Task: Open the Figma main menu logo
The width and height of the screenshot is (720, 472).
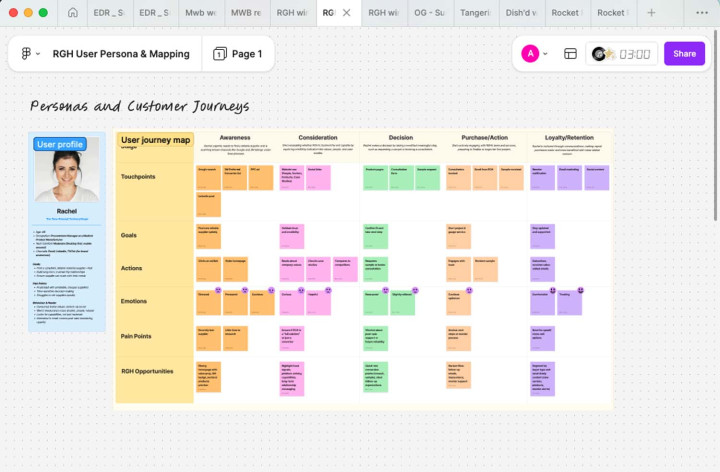Action: (x=25, y=54)
